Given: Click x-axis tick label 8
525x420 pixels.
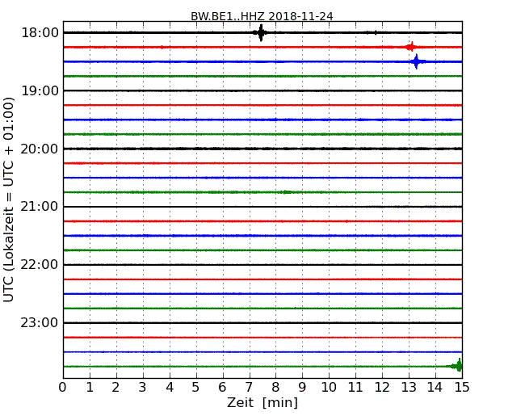Looking at the screenshot, I should tap(275, 387).
